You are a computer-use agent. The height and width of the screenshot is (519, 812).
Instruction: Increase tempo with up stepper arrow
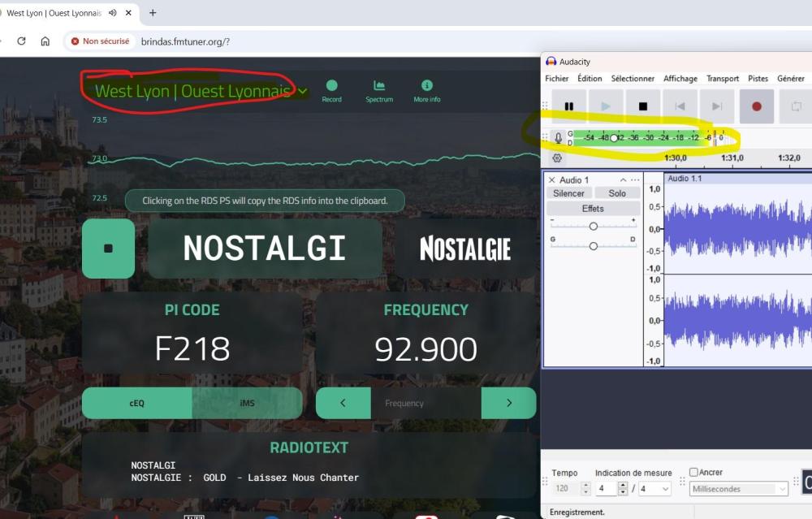point(585,486)
